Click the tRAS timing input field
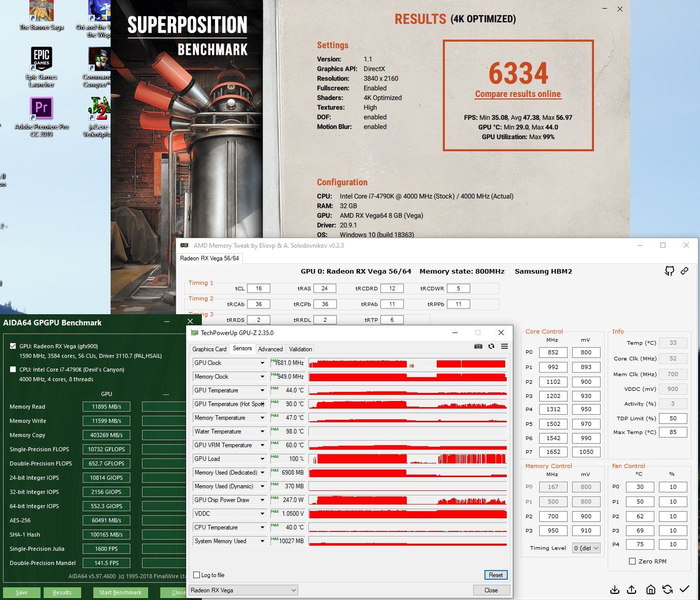The image size is (700, 600). pyautogui.click(x=325, y=288)
